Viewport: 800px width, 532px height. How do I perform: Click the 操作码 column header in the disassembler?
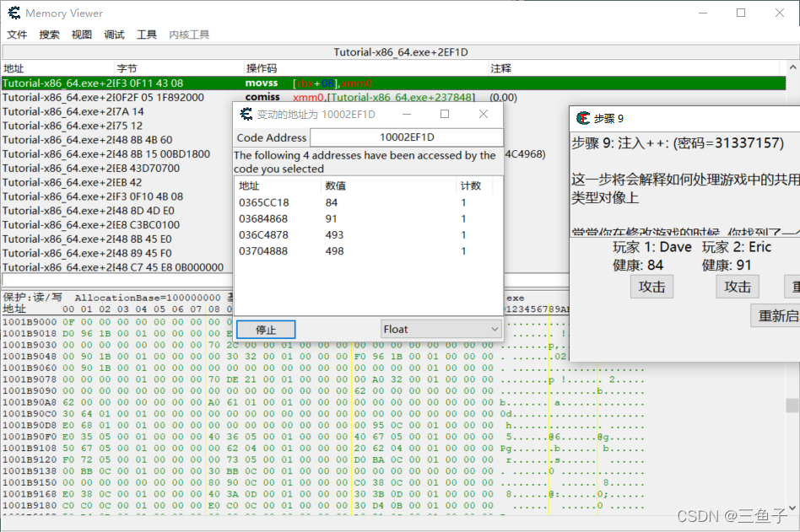click(x=365, y=68)
